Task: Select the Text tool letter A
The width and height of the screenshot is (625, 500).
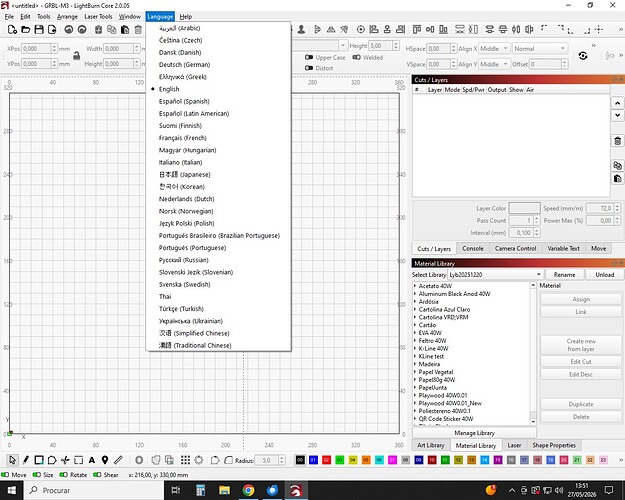Action: tap(92, 460)
